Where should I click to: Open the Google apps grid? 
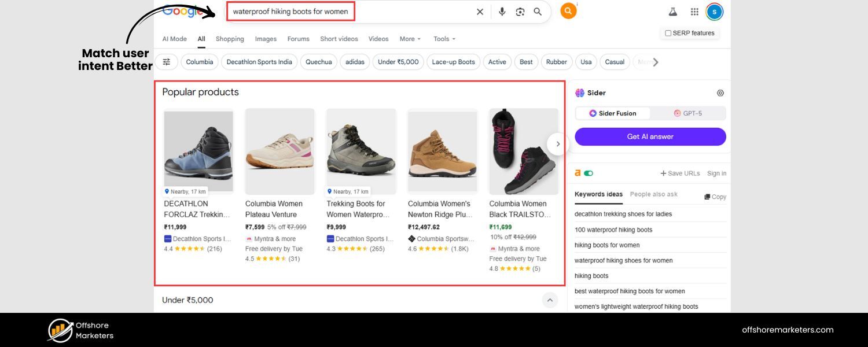(693, 12)
